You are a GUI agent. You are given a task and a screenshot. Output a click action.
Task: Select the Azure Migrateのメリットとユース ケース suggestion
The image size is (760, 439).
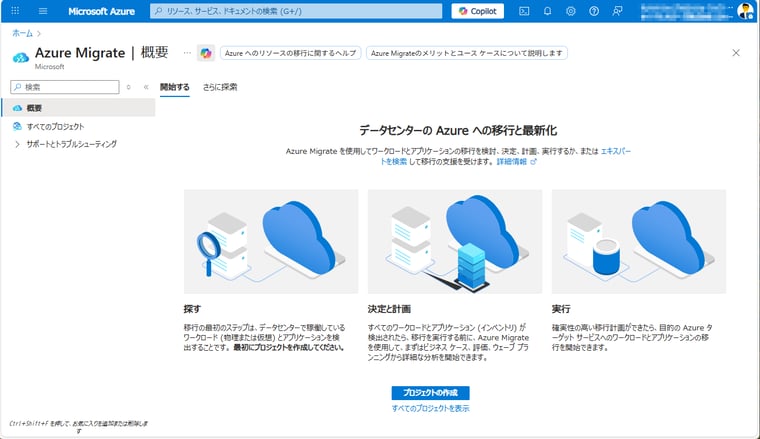point(467,53)
